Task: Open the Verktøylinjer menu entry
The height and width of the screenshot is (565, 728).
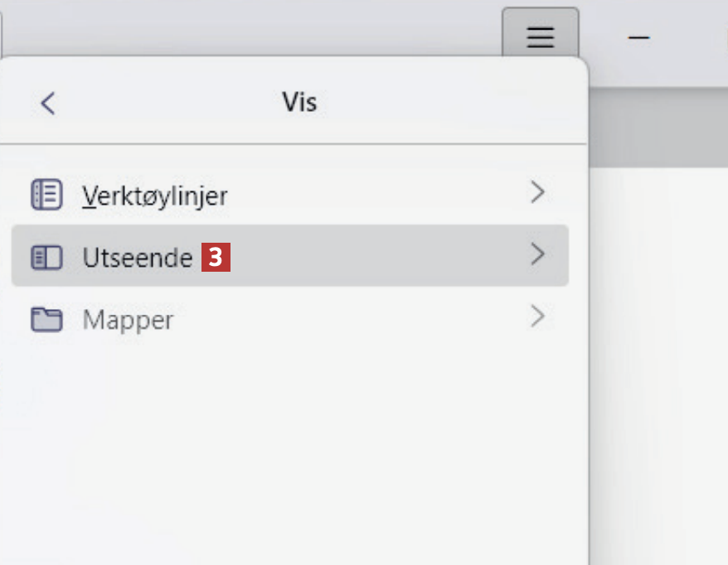Action: [x=155, y=196]
